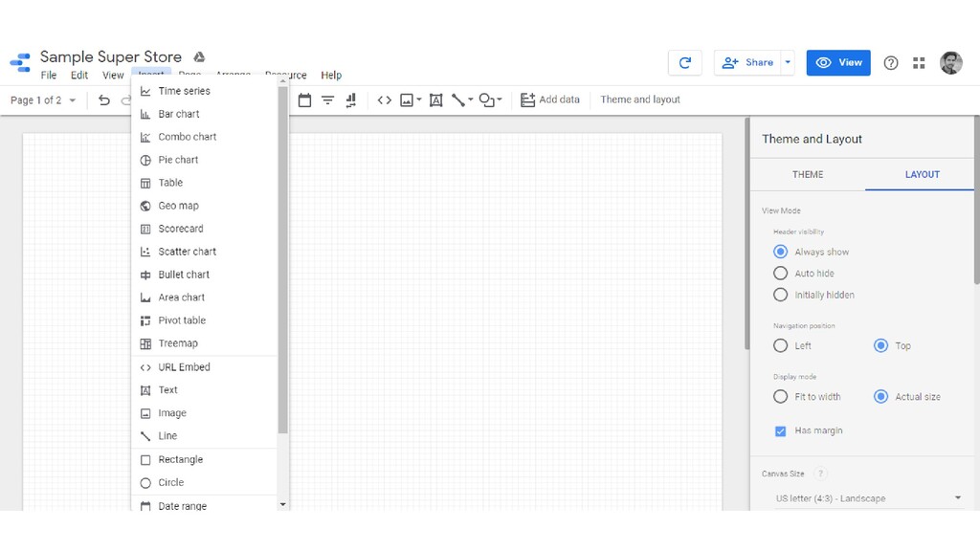Click the Google Drive icon beside title
Image resolution: width=980 pixels, height=551 pixels.
tap(199, 56)
